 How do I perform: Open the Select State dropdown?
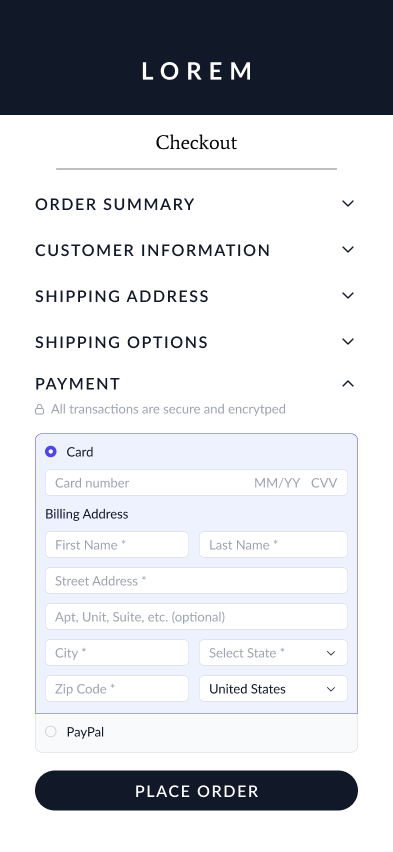coord(273,653)
